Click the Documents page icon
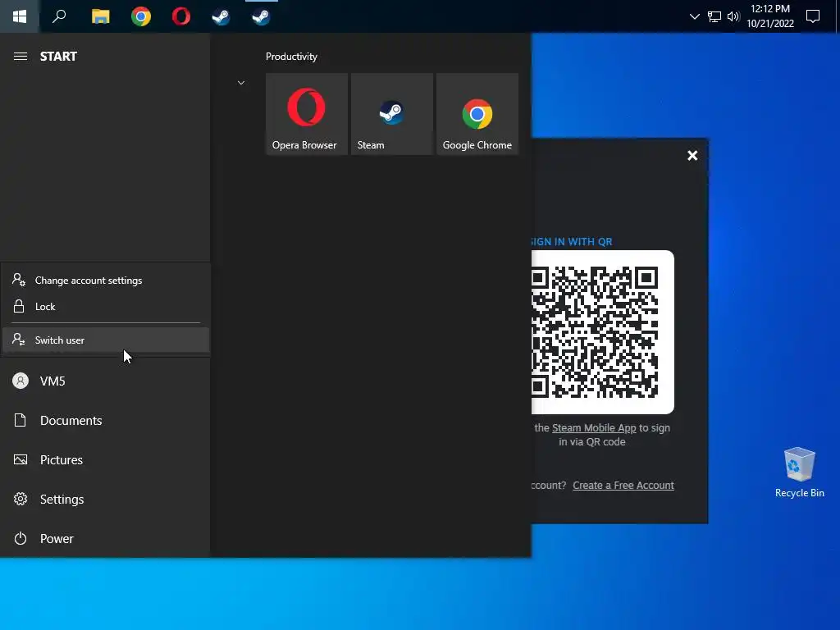 (20, 420)
